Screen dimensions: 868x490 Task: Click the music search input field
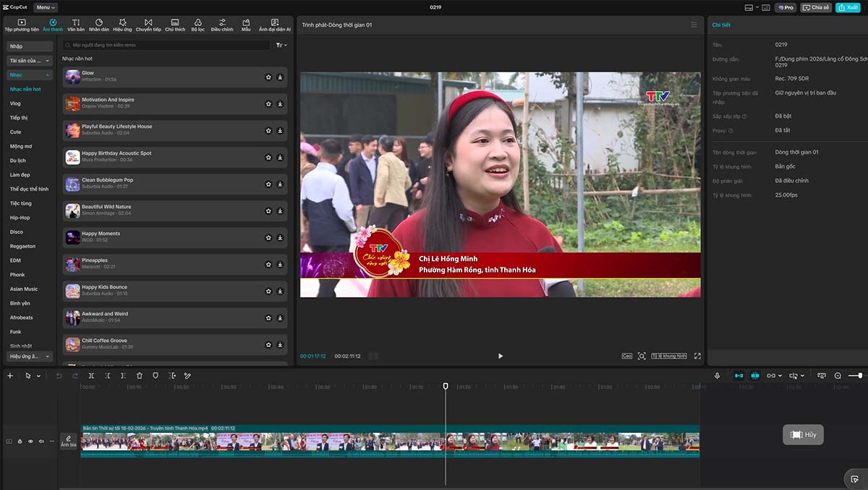[x=166, y=45]
